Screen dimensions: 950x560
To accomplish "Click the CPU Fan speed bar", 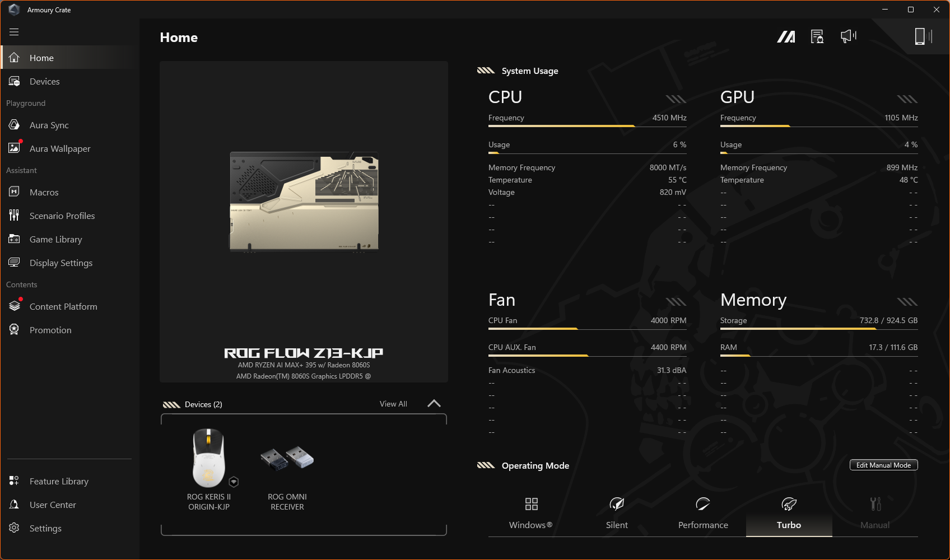I will (587, 329).
